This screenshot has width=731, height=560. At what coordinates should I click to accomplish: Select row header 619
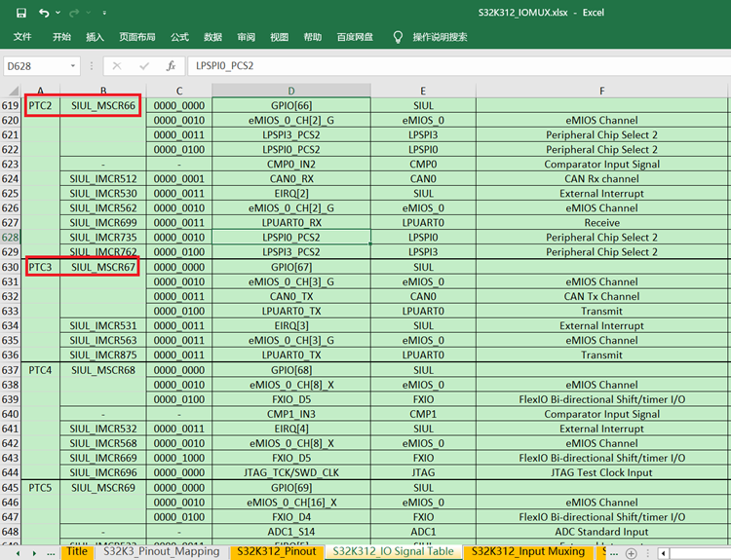[x=11, y=106]
